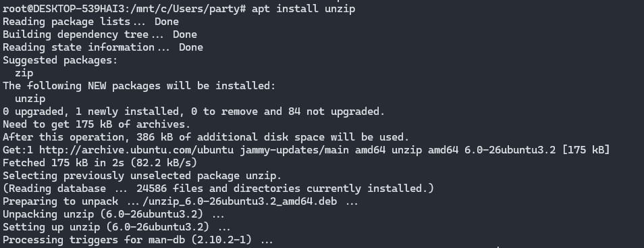Click the 'Need to get 175 kB' line

97,124
